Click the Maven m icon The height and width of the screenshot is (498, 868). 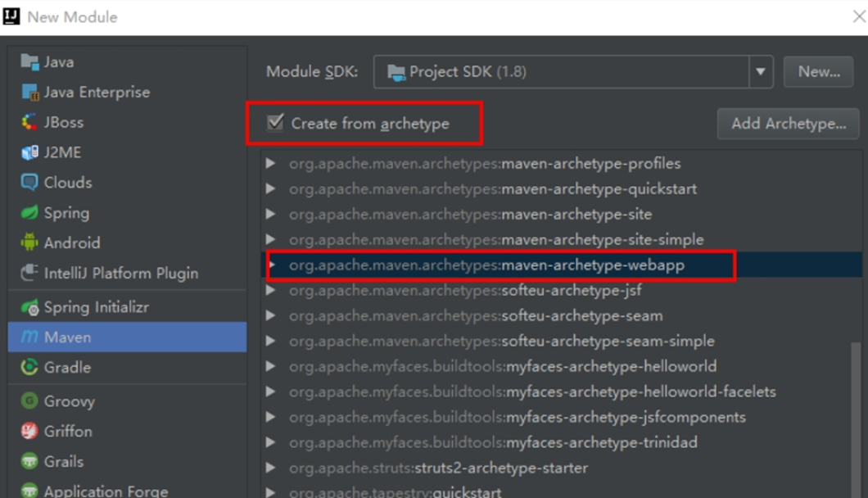coord(29,337)
